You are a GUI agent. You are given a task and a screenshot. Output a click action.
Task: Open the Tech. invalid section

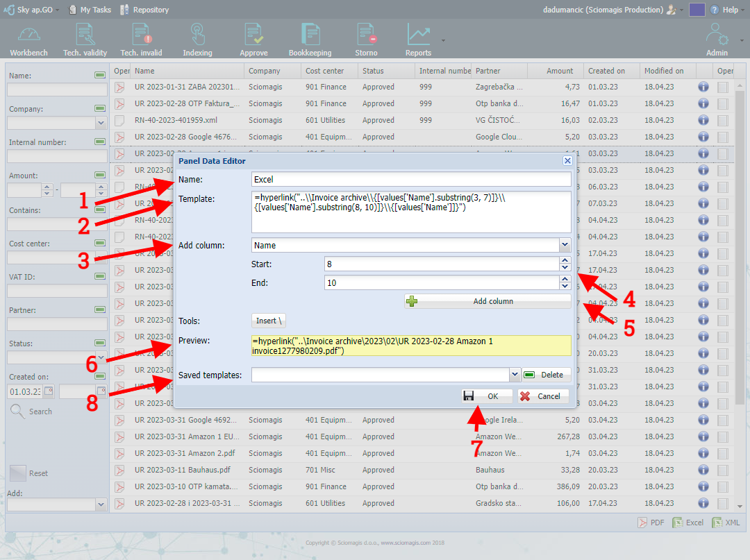[141, 40]
